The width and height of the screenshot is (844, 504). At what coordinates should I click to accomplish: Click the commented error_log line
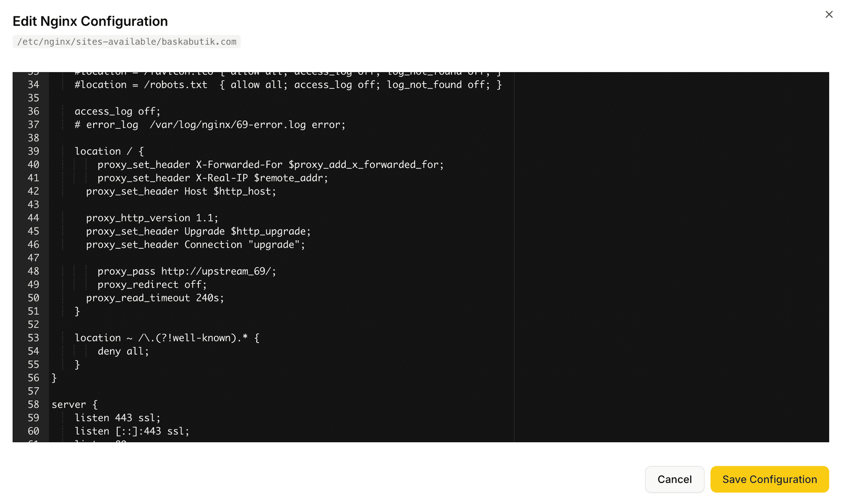pos(209,124)
